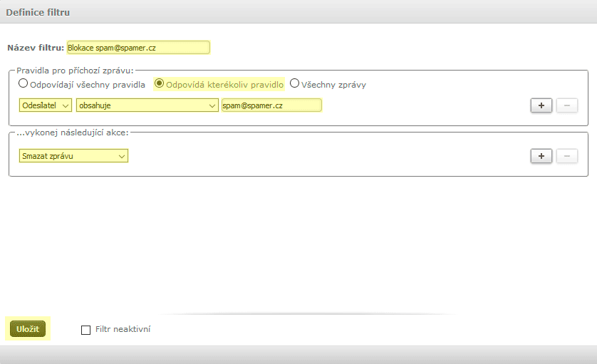Add another action with the plus button
This screenshot has height=364, width=597.
(541, 156)
